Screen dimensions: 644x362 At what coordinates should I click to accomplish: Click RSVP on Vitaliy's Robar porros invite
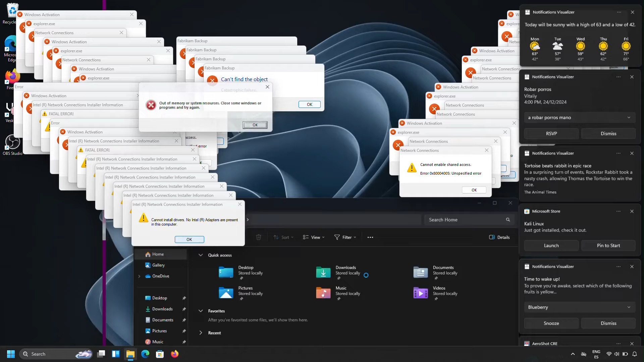click(x=551, y=133)
